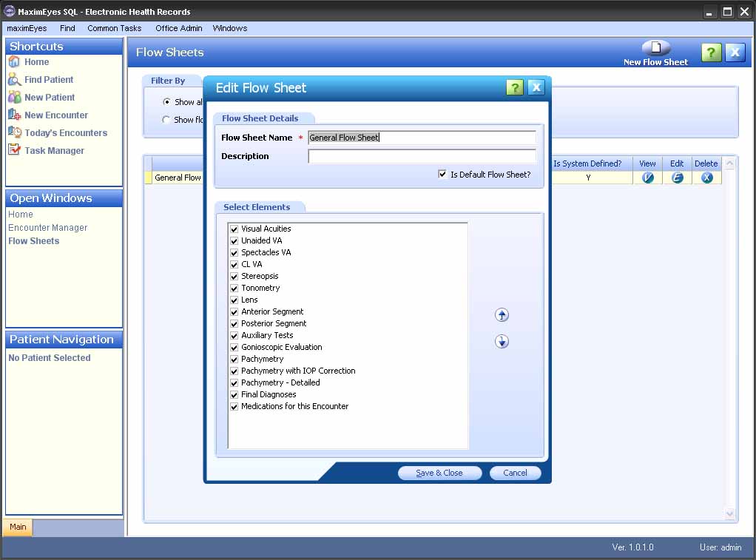This screenshot has height=560, width=756.
Task: Uncheck Final Diagnoses element
Action: point(234,394)
